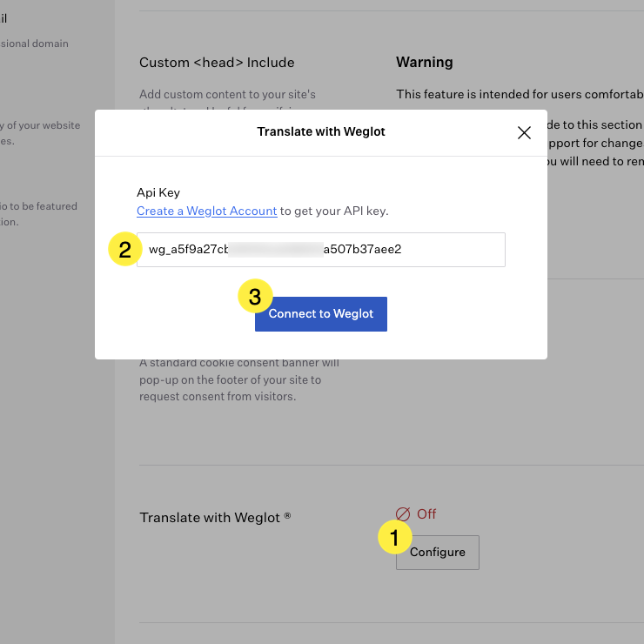Screen dimensions: 644x644
Task: Click the Custom <head> Include heading
Action: click(217, 63)
